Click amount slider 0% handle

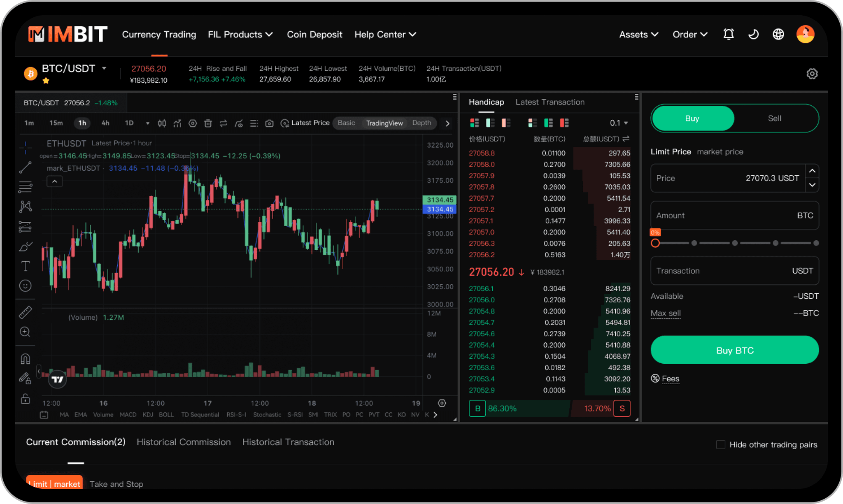pos(655,243)
